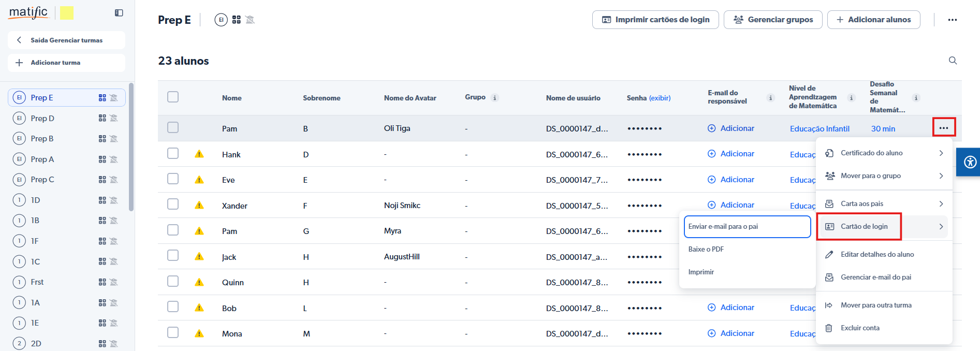
Task: Click Imprimir cartões de login button
Action: coord(655,20)
